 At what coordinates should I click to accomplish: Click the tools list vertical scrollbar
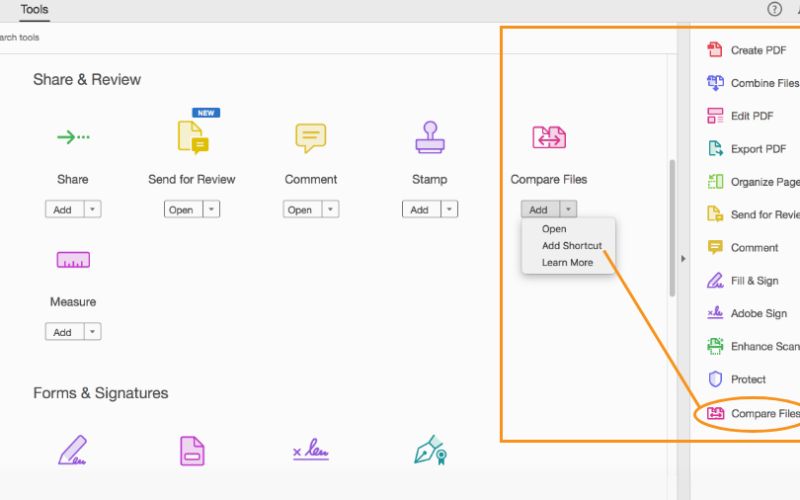pos(672,228)
